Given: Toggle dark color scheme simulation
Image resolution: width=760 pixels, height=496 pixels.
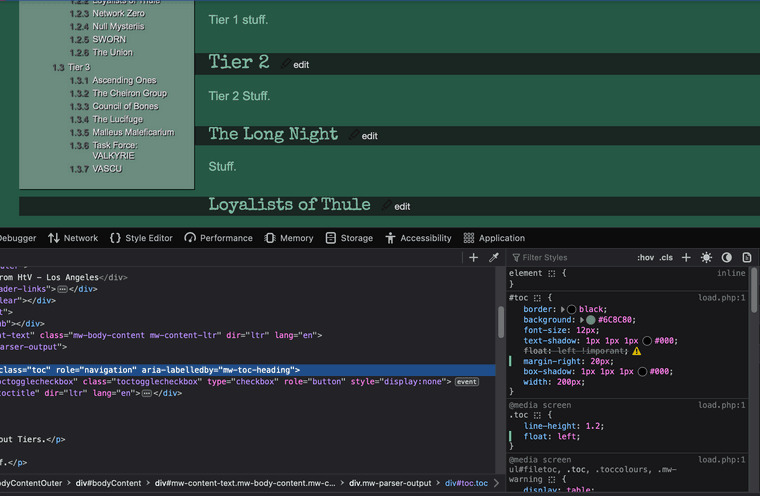Looking at the screenshot, I should point(726,258).
